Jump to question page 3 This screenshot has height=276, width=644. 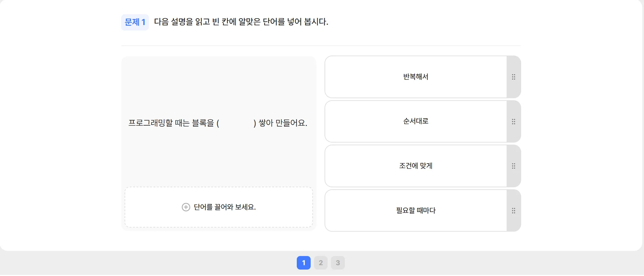coord(338,263)
